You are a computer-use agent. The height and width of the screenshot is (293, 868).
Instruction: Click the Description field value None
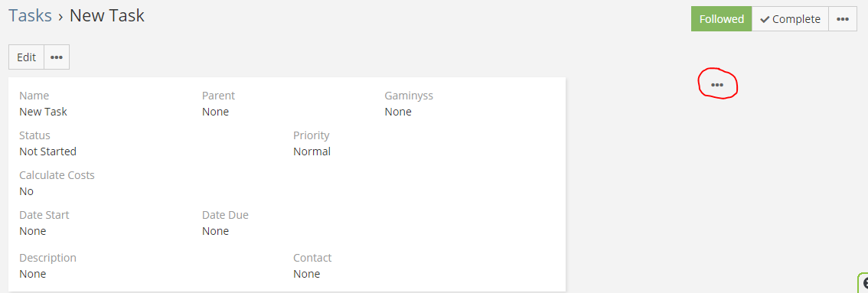point(33,274)
